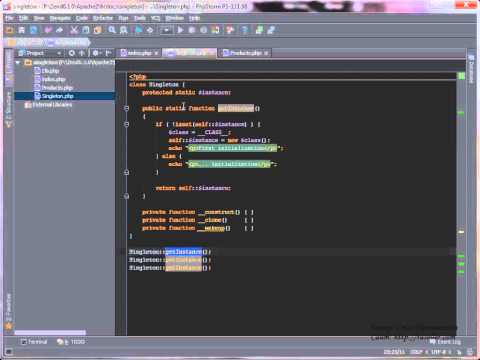Click the else-block end fold marker
480x360 pixels.
tap(126, 172)
